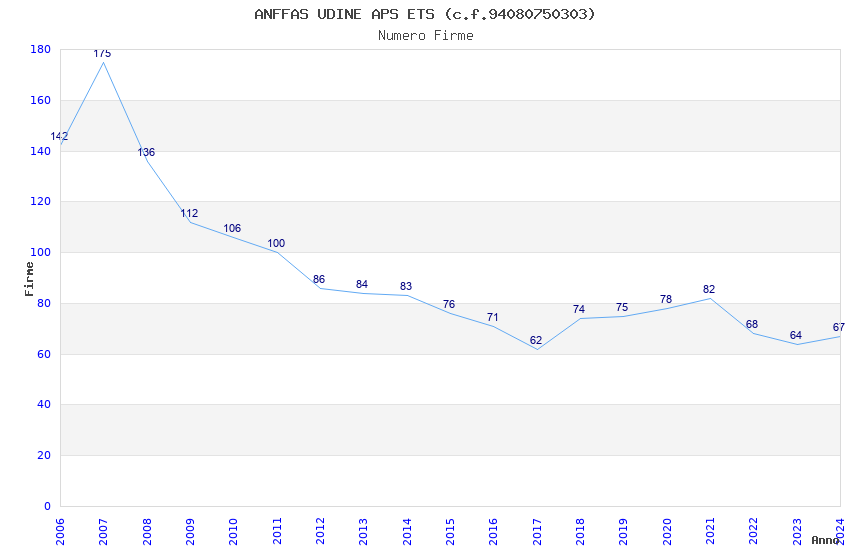Image resolution: width=850 pixels, height=550 pixels.
Task: Click the y-axis value 140
Action: coord(41,151)
